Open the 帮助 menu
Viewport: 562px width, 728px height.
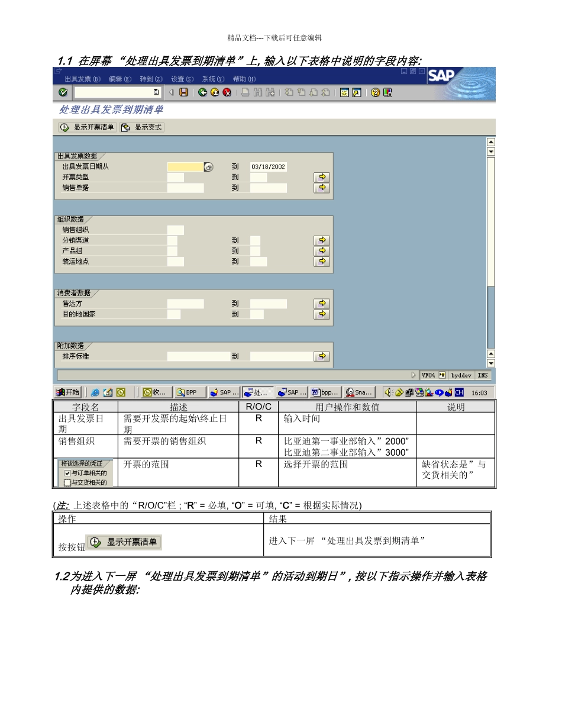point(244,79)
